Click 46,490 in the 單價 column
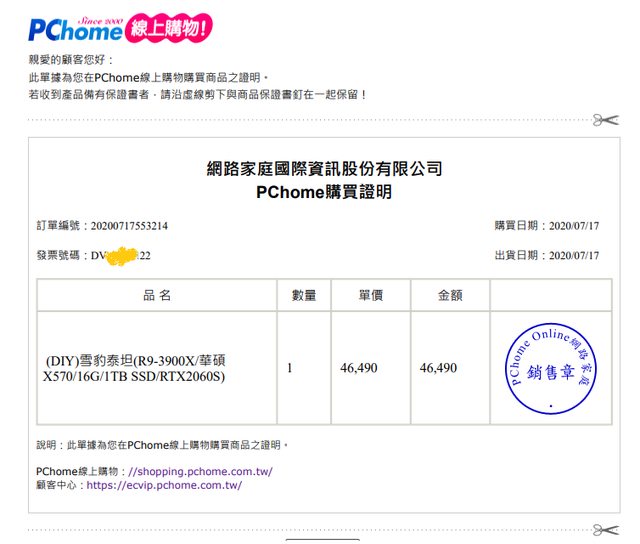Screen dimensions: 640x544 tap(359, 368)
